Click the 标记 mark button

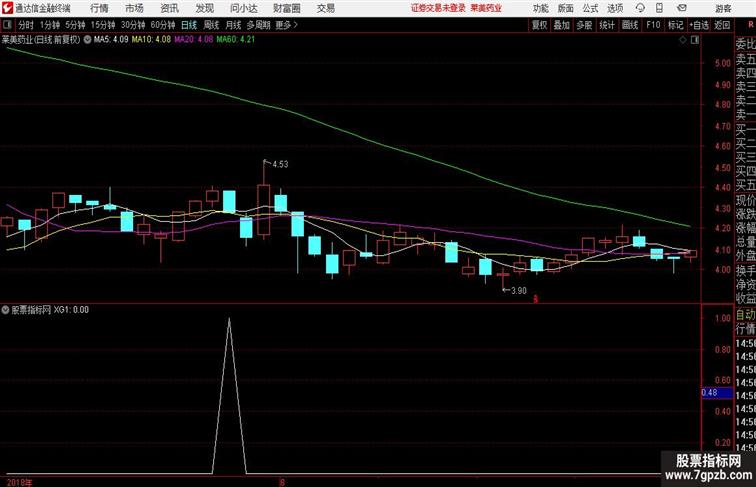675,25
